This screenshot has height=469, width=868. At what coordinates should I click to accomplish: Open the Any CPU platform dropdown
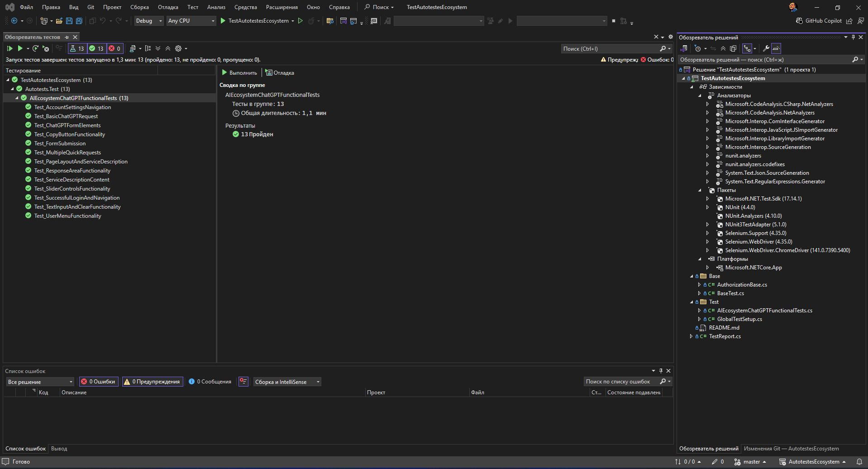click(191, 21)
